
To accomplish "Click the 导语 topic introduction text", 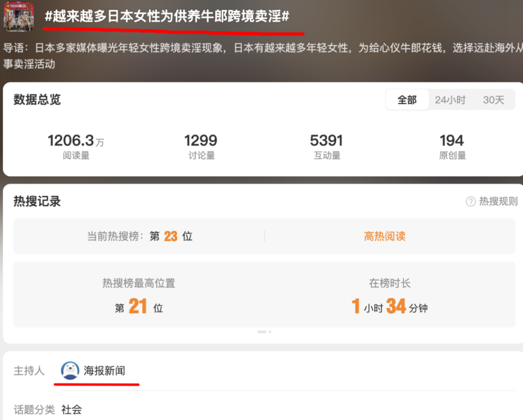I will 255,56.
